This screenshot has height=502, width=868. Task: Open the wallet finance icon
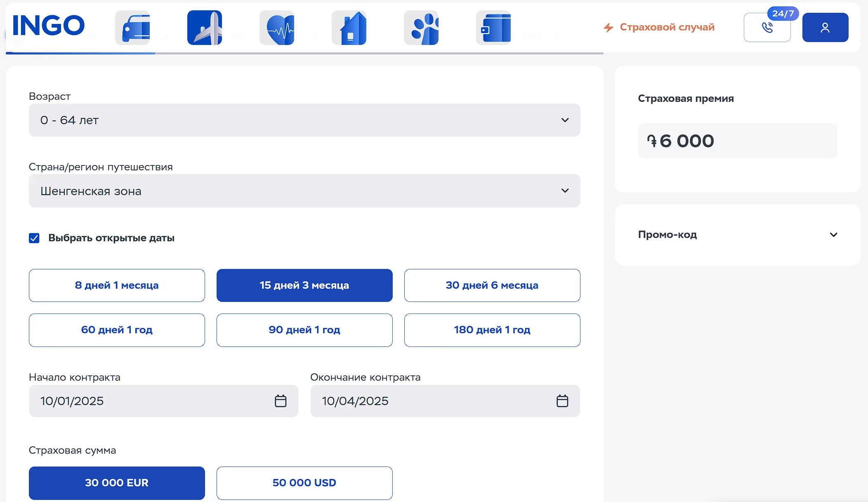point(493,28)
